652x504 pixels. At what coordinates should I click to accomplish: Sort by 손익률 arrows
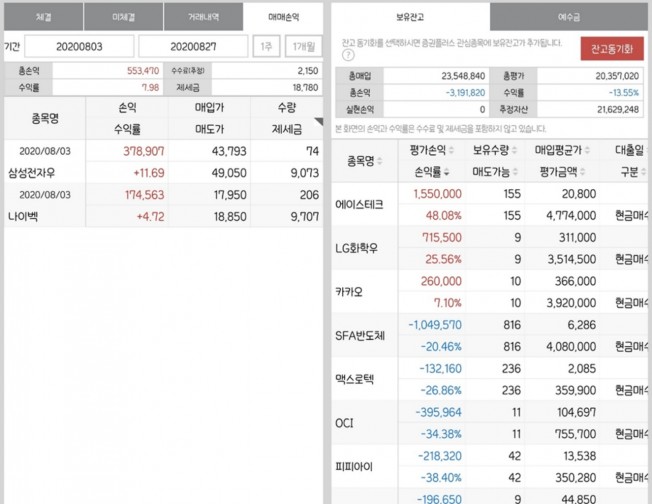[x=446, y=172]
